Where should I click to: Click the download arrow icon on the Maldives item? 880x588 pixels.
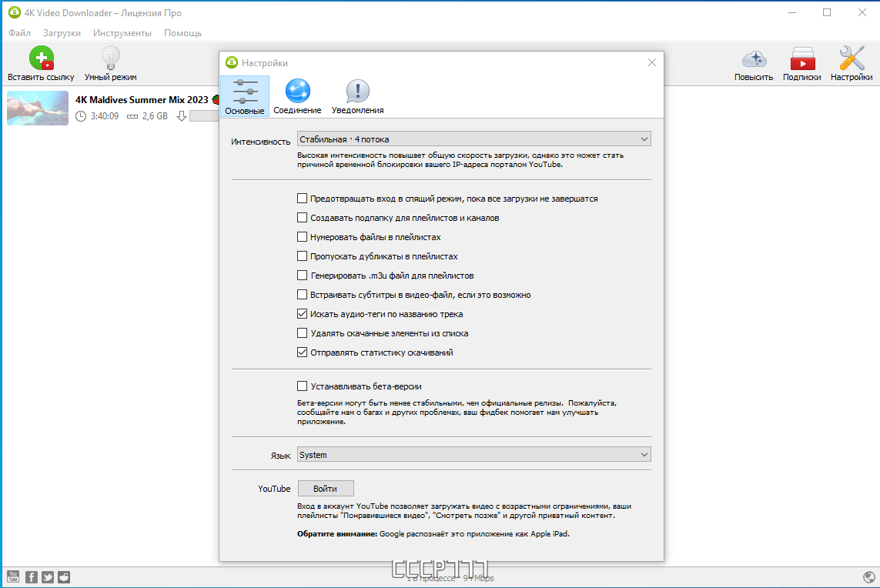181,116
